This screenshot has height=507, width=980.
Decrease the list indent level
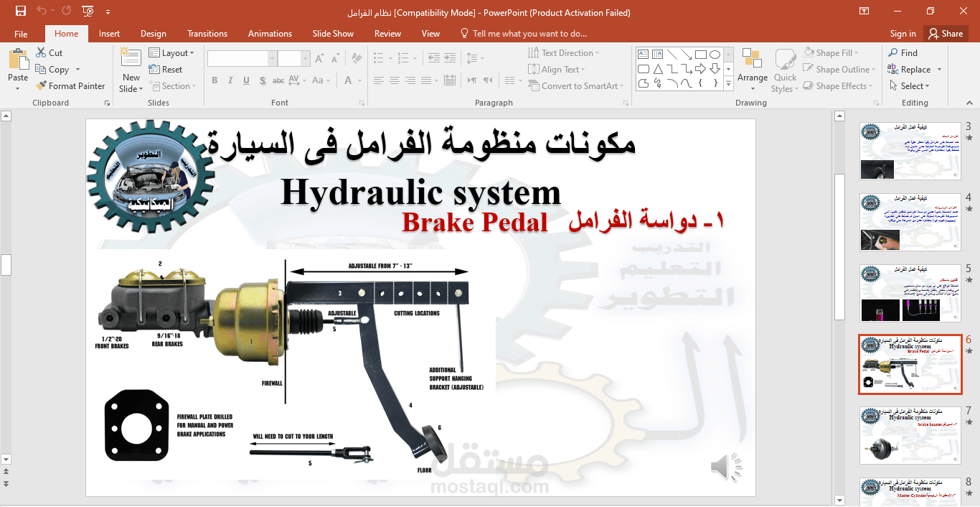(x=434, y=59)
